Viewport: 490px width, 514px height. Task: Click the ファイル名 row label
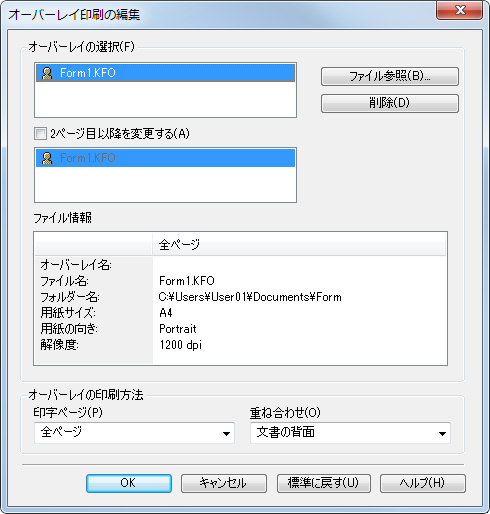(x=64, y=281)
